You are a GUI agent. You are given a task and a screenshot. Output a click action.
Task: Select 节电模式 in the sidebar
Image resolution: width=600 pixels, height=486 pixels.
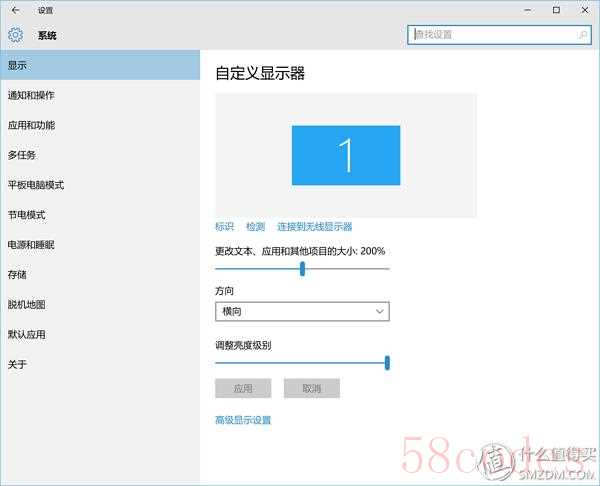(x=100, y=215)
